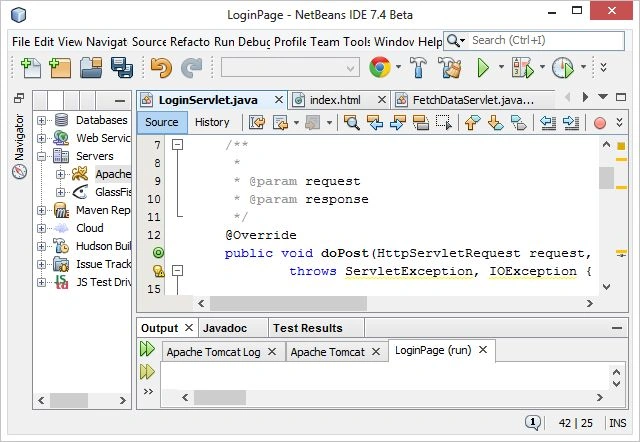640x442 pixels.
Task: Open the empty project configuration combo box
Action: pos(290,67)
